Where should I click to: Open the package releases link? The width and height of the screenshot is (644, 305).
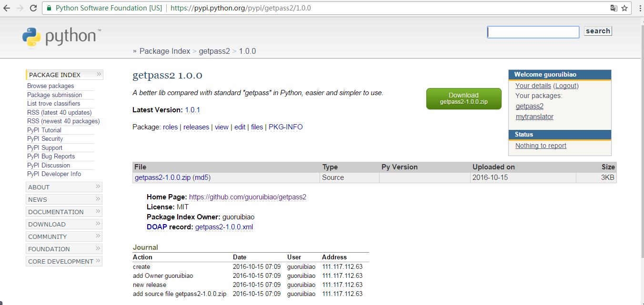(x=196, y=127)
